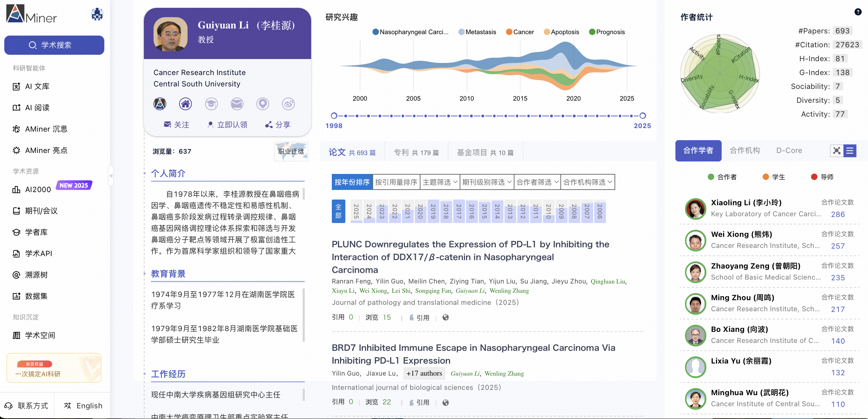
Task: Switch to the 专利 共 179 篇 tab
Action: point(416,153)
